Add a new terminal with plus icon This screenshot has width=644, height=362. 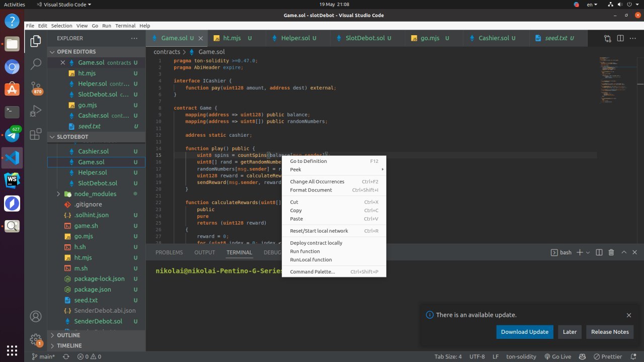point(580,252)
